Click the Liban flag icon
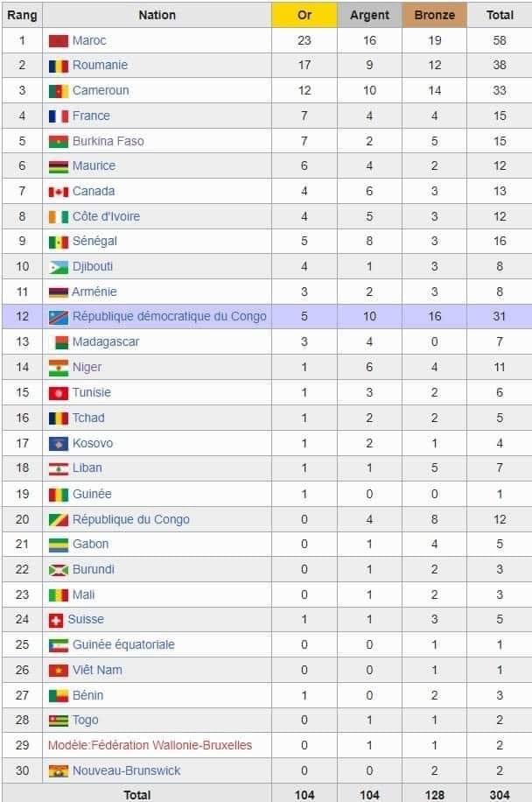The height and width of the screenshot is (802, 532). (x=59, y=468)
